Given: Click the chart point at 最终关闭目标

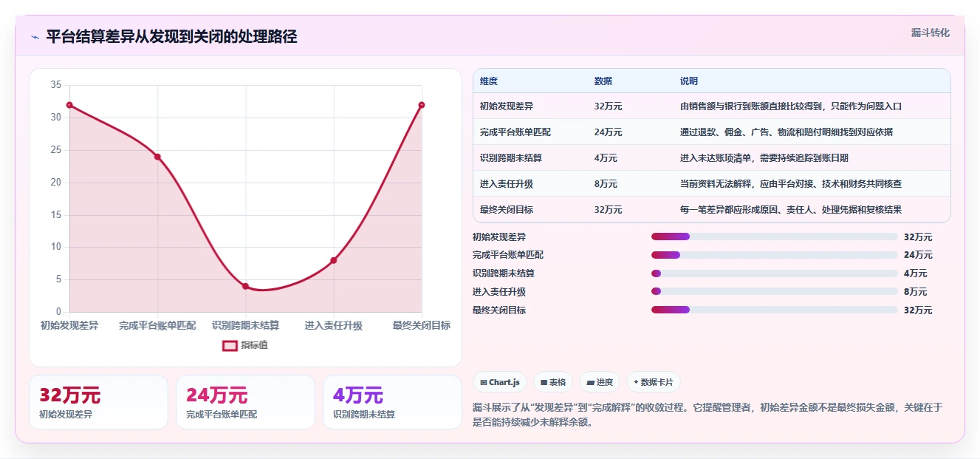Looking at the screenshot, I should pos(422,105).
